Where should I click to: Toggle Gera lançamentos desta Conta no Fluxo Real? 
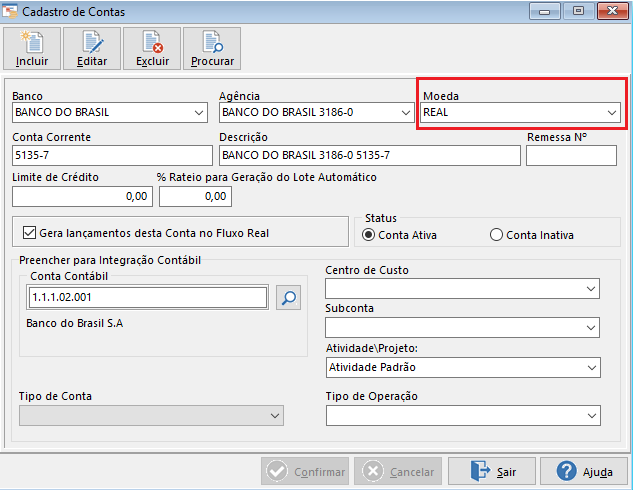29,233
